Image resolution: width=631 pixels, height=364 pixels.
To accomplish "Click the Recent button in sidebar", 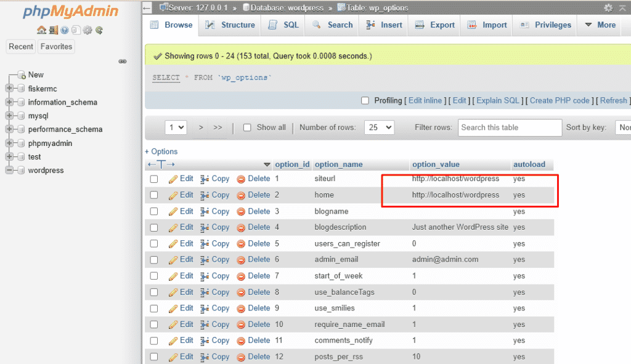I will coord(21,47).
